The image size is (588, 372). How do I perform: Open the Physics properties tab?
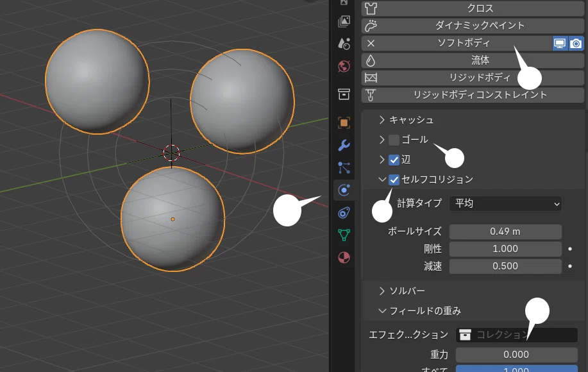click(344, 190)
